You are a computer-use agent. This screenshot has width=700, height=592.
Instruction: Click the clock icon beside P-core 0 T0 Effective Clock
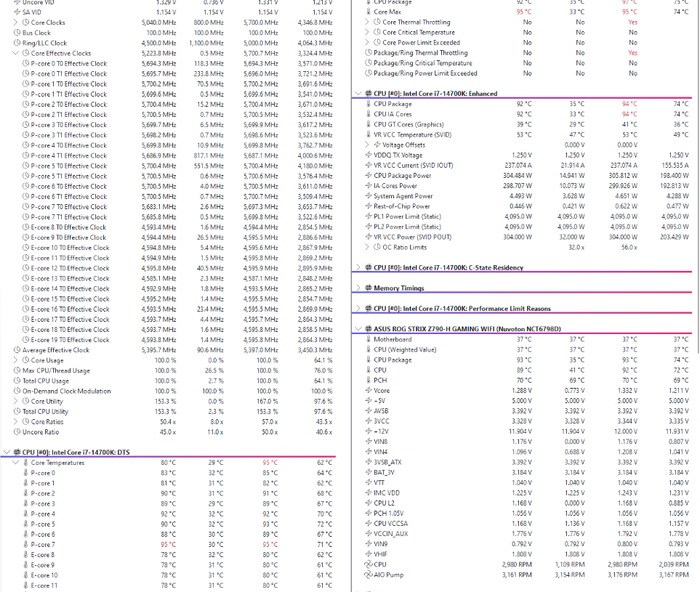point(26,63)
